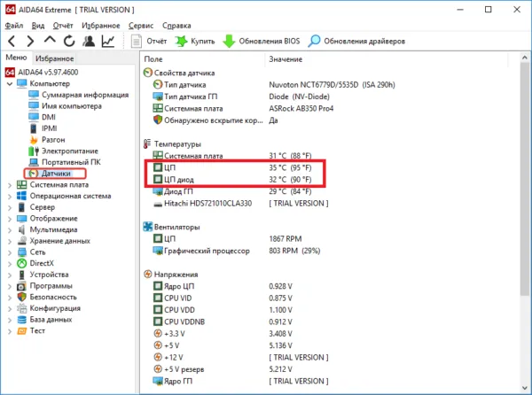The width and height of the screenshot is (532, 395).
Task: Click the Отчёт report toolbar button
Action: [x=149, y=42]
